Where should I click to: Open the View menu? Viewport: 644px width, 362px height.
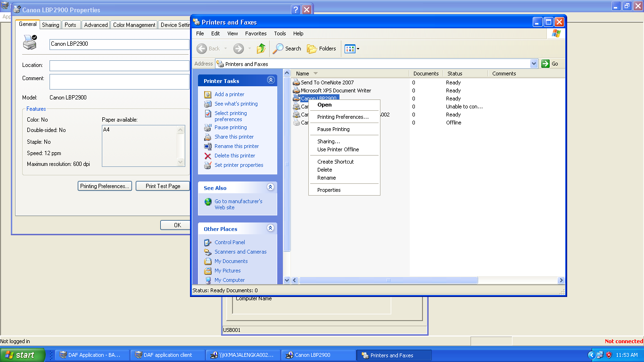(x=232, y=33)
